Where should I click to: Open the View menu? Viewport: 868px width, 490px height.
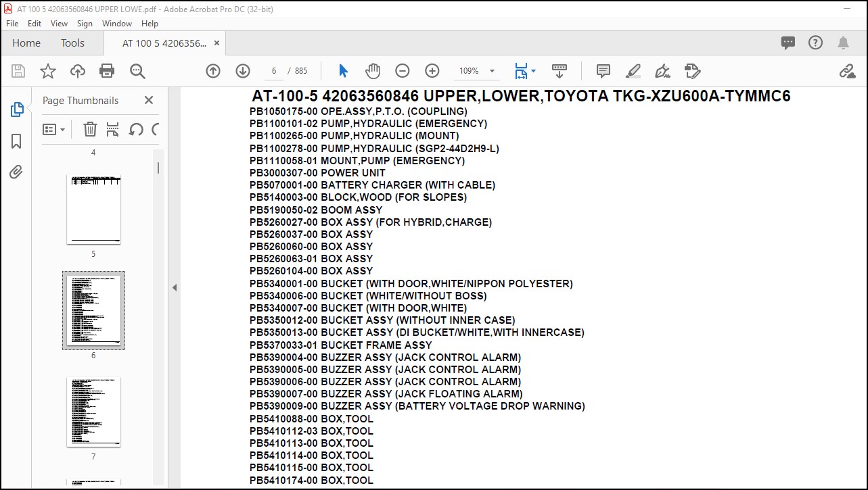pyautogui.click(x=60, y=23)
